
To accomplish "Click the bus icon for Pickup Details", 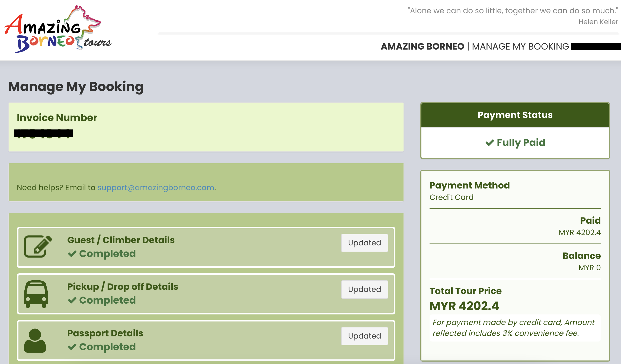I will point(36,294).
